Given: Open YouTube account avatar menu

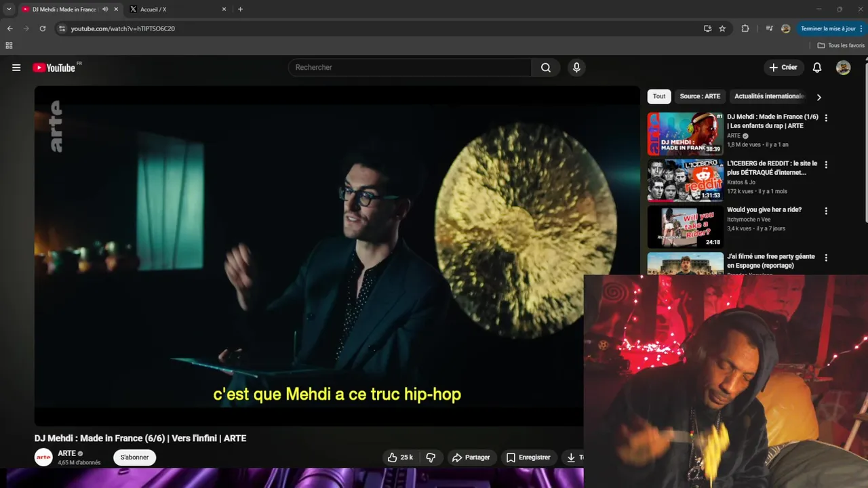Looking at the screenshot, I should (843, 68).
